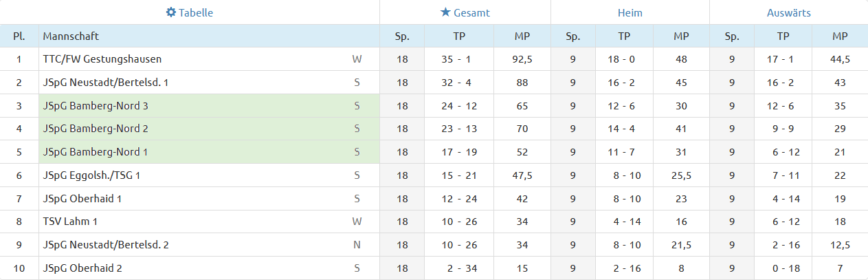Screen dimensions: 868x280
Task: Click the N marker for Neustadt/Bertelsd. 2
Action: (x=357, y=245)
